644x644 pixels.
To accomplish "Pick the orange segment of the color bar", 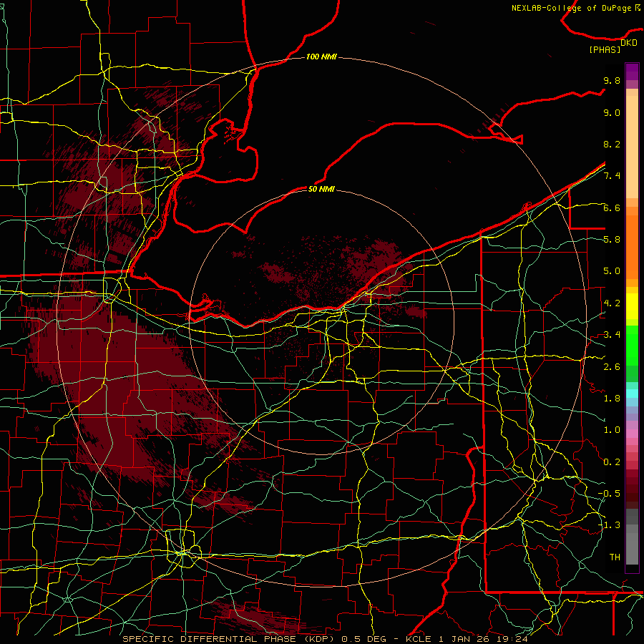I will (632, 248).
